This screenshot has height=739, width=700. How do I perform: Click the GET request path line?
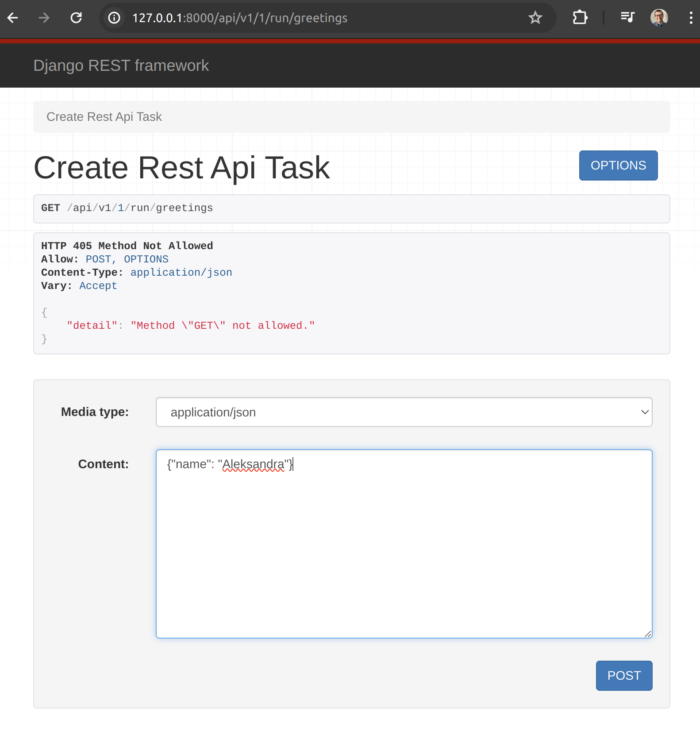[127, 208]
